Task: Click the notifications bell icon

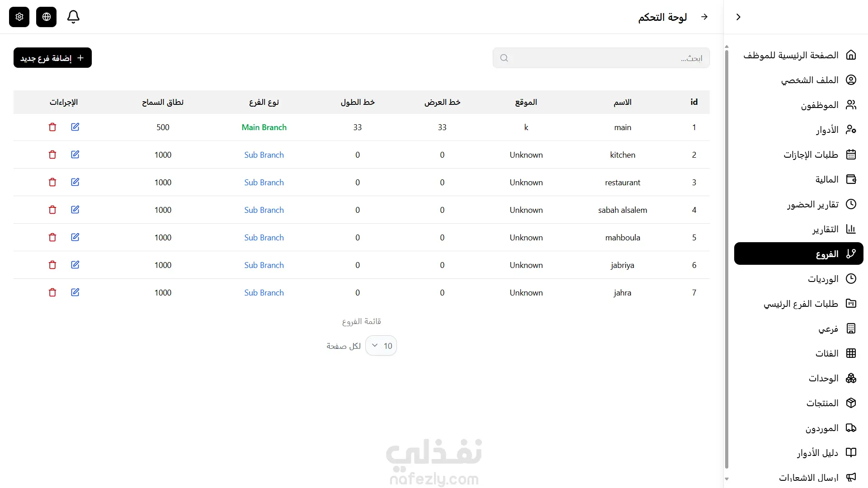Action: (x=73, y=17)
